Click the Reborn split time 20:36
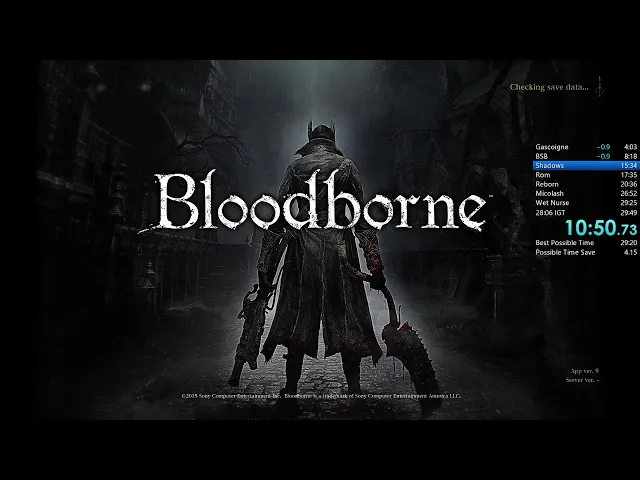The image size is (640, 480). pos(629,184)
